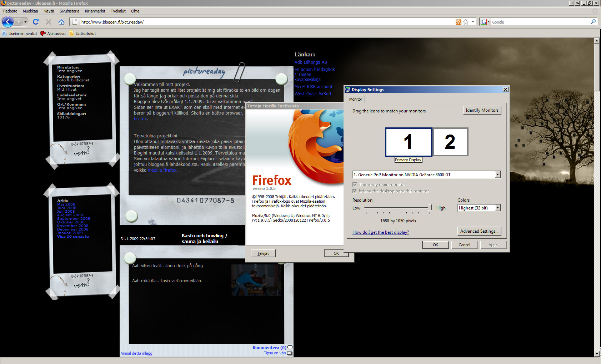Open the Augusti 2008 archive
The width and height of the screenshot is (601, 364).
pyautogui.click(x=70, y=215)
